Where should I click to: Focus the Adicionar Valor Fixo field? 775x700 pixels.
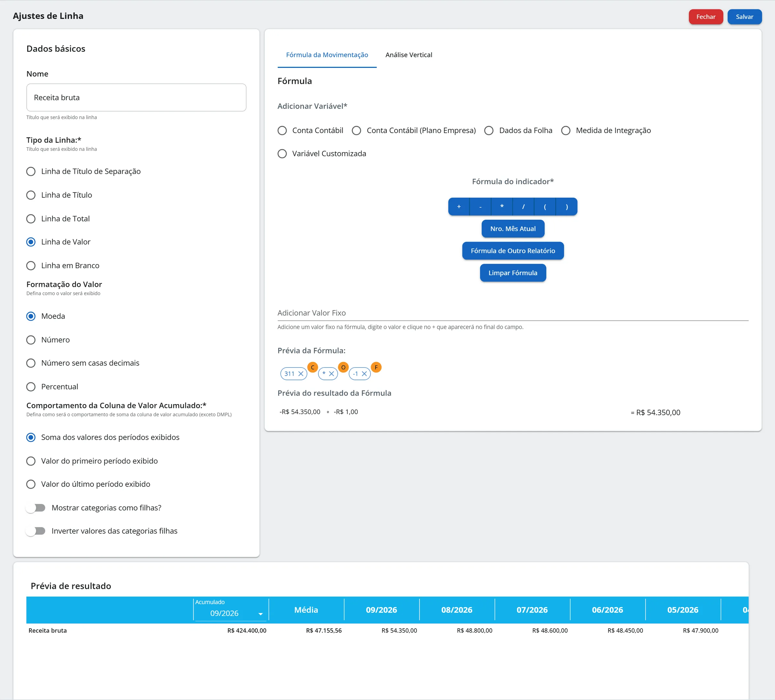tap(513, 313)
